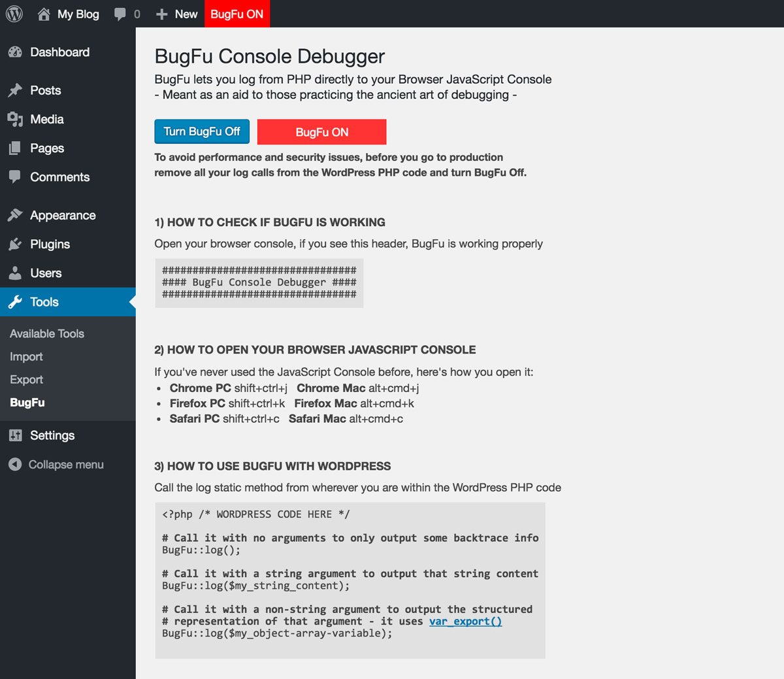This screenshot has height=679, width=784.
Task: Click the 'Safari Mac' shortcut text
Action: pos(346,419)
